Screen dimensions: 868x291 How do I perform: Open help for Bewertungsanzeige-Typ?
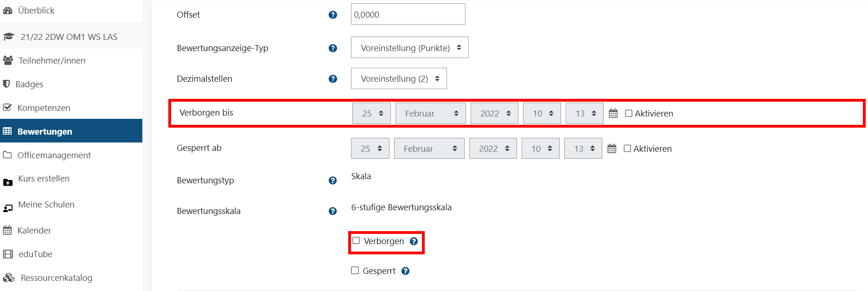click(332, 48)
